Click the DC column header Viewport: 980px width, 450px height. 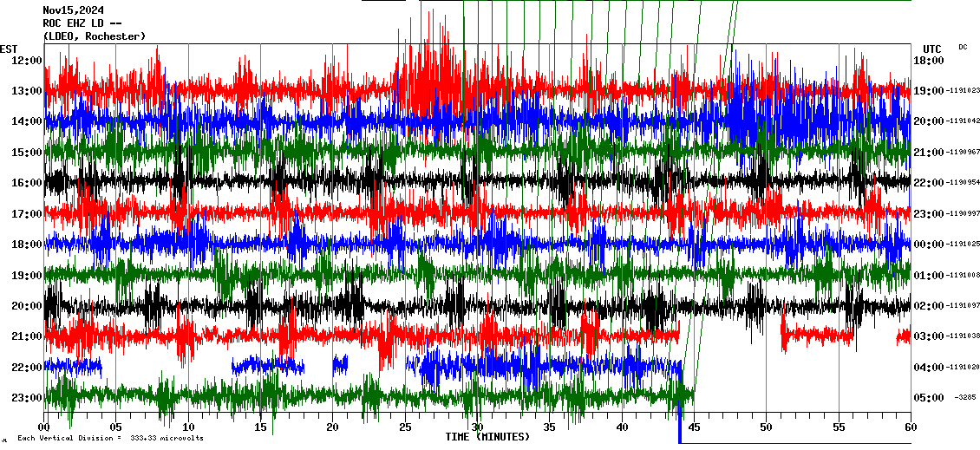[x=963, y=47]
